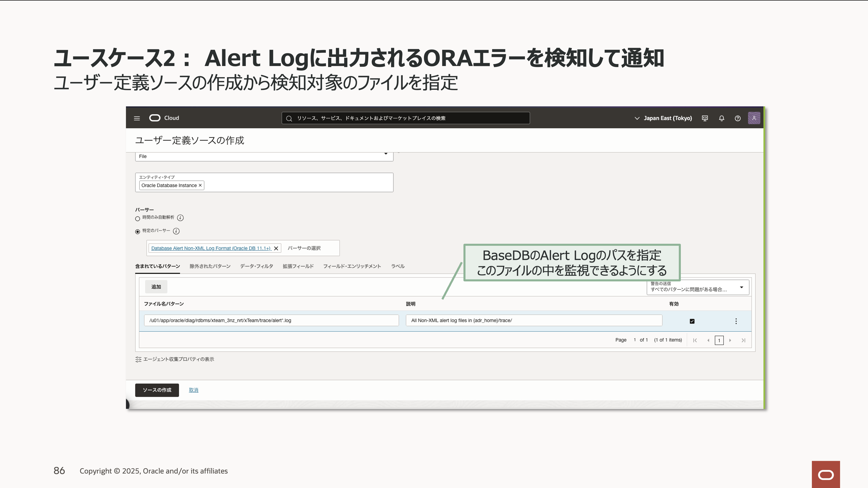Uncheck the 有効 checkbox for the pattern
The width and height of the screenshot is (868, 488).
coord(692,321)
